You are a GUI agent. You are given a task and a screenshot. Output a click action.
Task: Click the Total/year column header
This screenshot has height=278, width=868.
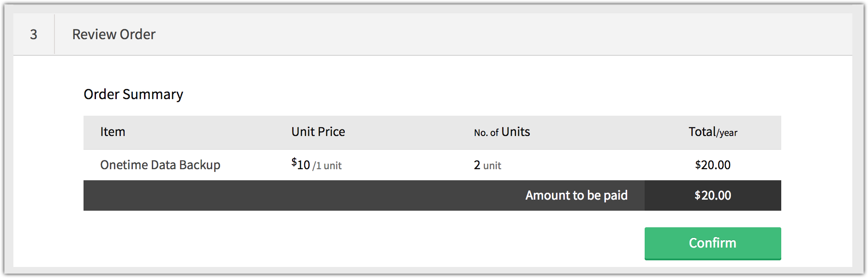click(713, 132)
